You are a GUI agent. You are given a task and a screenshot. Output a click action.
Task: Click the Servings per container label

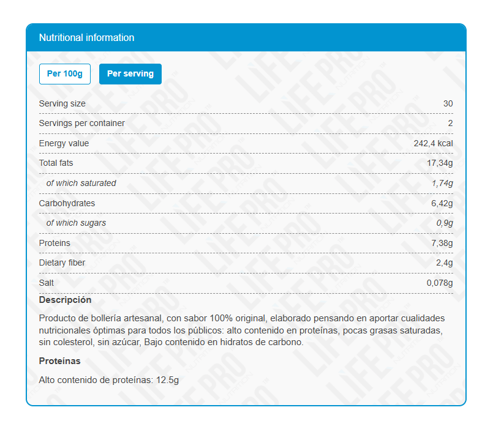coord(81,124)
